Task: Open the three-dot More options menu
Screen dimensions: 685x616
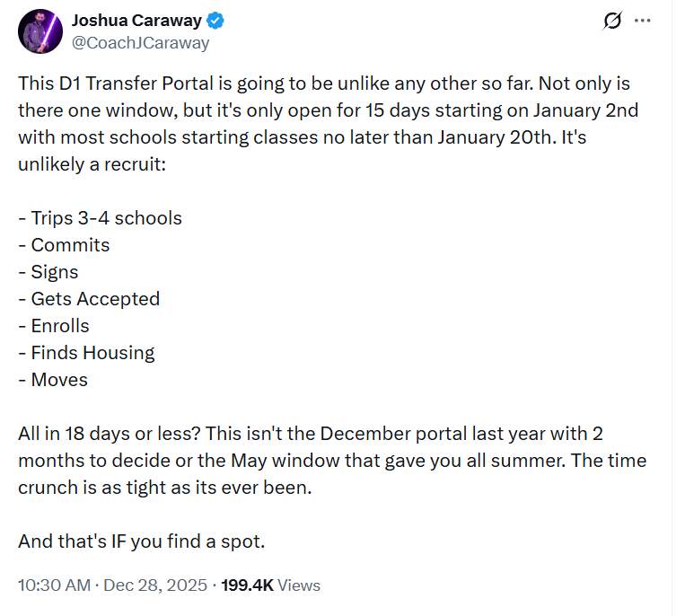Action: coord(642,22)
